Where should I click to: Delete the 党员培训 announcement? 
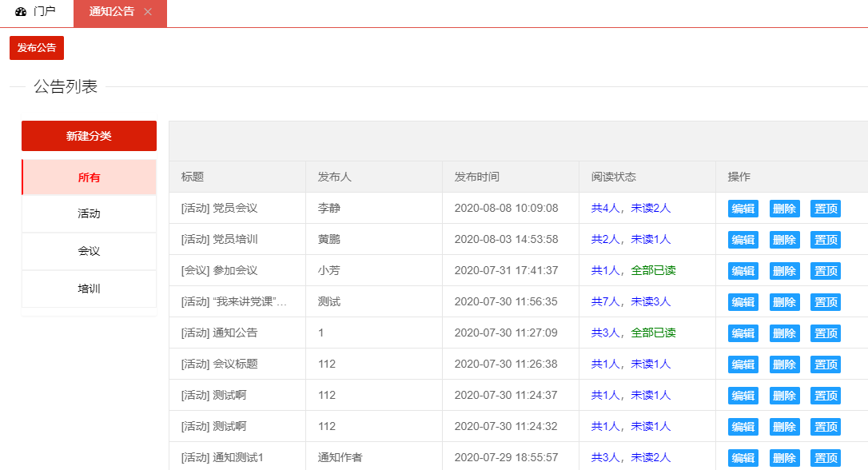pos(784,240)
